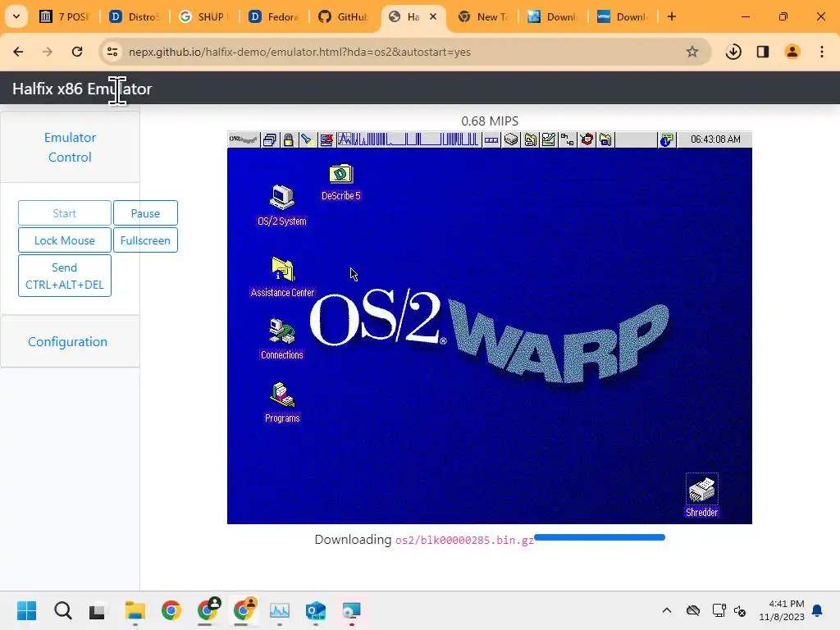Click the WarpCenter clock showing 06:43:08 AM
The image size is (840, 630).
click(x=715, y=139)
